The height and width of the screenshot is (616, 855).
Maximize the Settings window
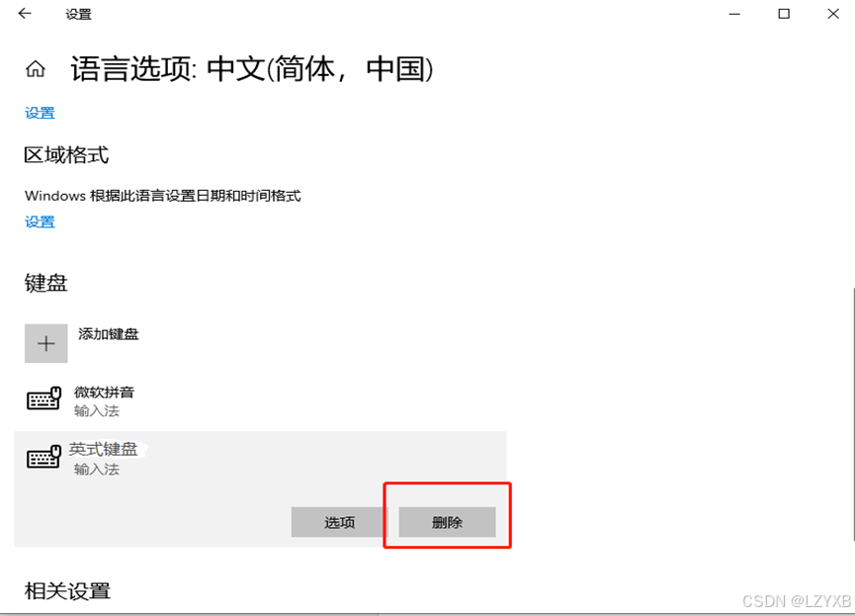point(784,14)
